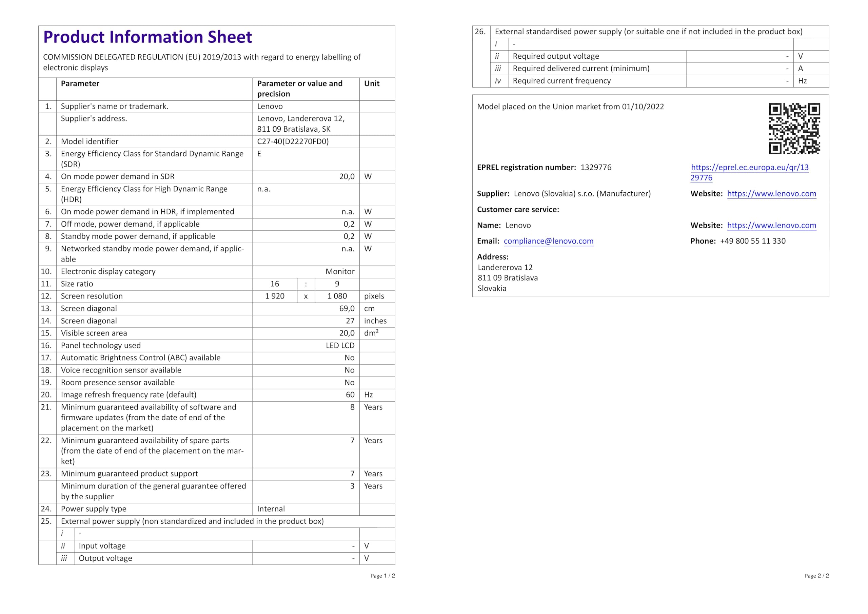The height and width of the screenshot is (614, 868).
Task: Click the Required output voltage row
Action: pyautogui.click(x=555, y=56)
